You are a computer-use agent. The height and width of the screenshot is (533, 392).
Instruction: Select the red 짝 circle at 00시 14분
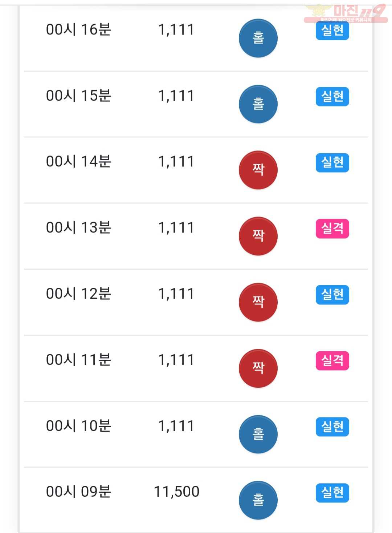tap(258, 170)
